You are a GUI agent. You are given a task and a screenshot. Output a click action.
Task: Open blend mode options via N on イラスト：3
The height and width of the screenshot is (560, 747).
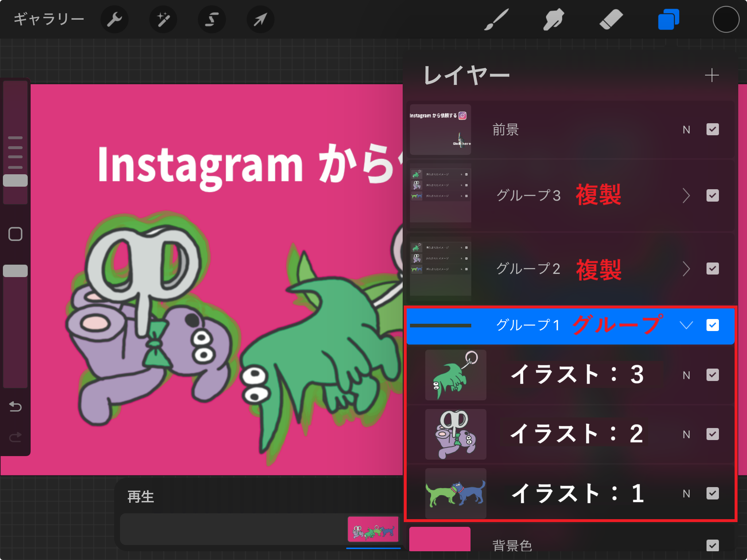pyautogui.click(x=686, y=375)
